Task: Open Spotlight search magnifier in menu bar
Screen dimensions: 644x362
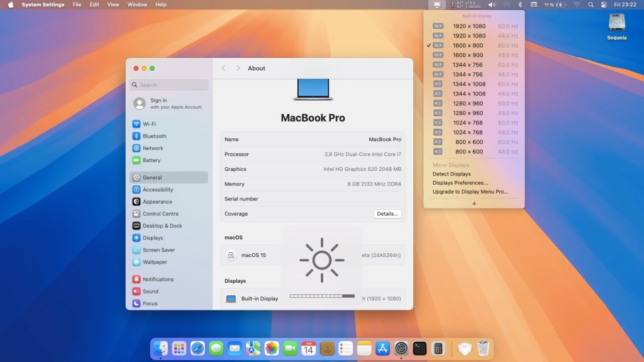Action: pos(591,4)
